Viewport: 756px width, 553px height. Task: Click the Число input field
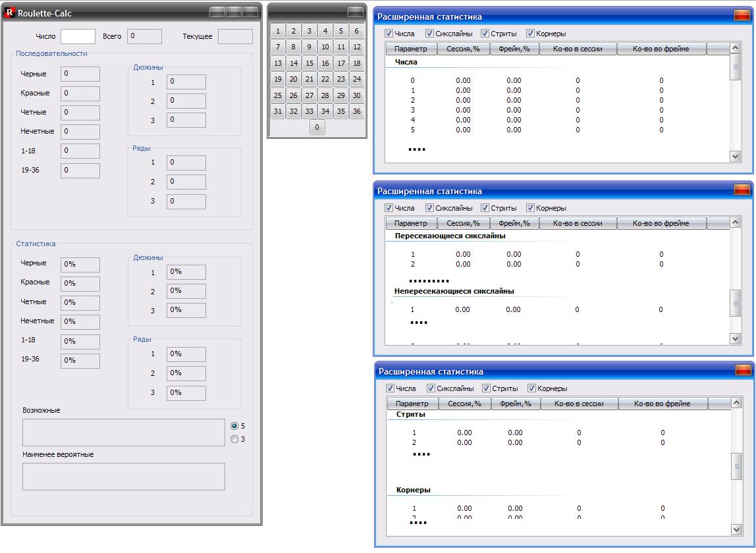point(78,36)
